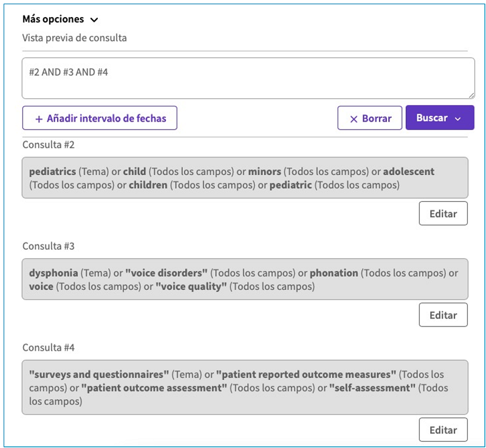
Task: Click the "adolescent" term in Consulta #2
Action: click(x=408, y=171)
